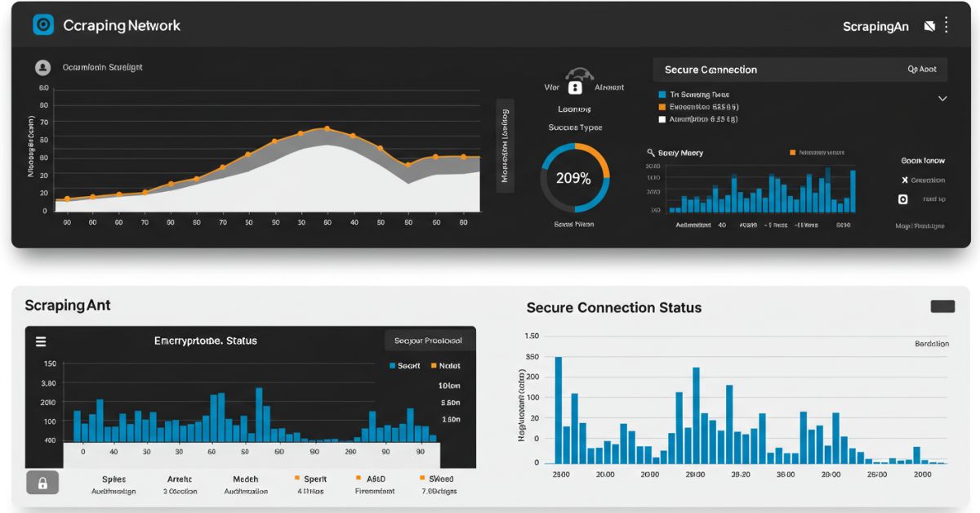Toggle the orange series legend in Status chart

click(x=444, y=366)
